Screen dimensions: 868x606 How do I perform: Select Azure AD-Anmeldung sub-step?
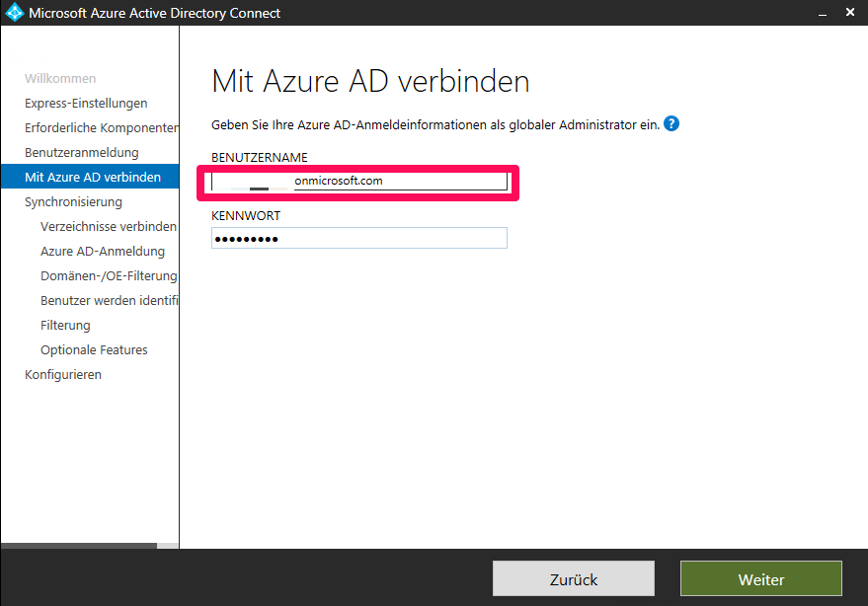(103, 252)
